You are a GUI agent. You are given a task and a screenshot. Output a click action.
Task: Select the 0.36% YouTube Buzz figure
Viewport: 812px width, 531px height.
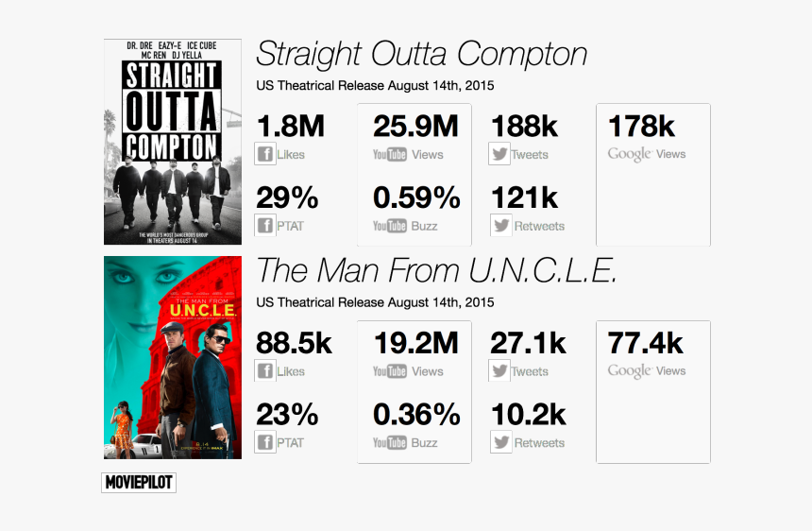pos(416,415)
